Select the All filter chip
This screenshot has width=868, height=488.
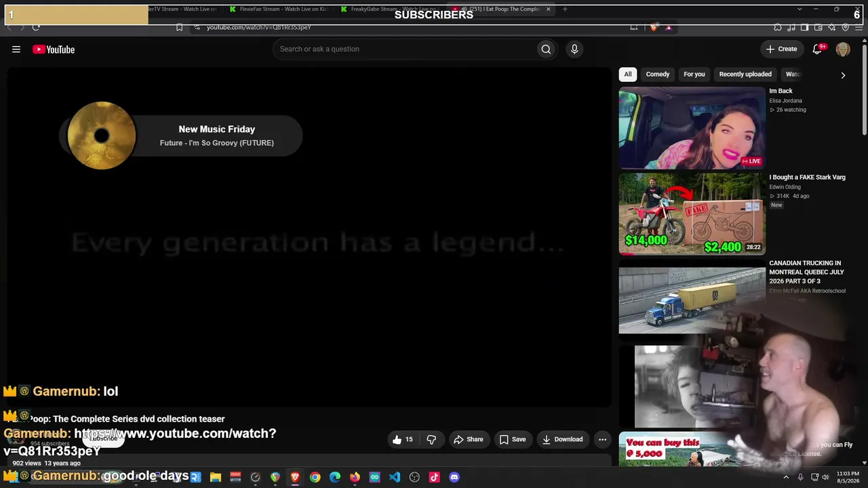click(628, 74)
